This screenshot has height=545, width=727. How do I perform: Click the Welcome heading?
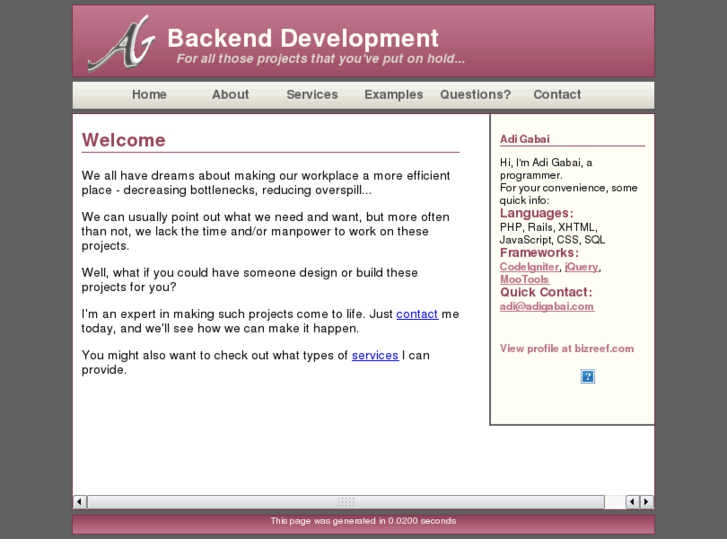(x=123, y=140)
